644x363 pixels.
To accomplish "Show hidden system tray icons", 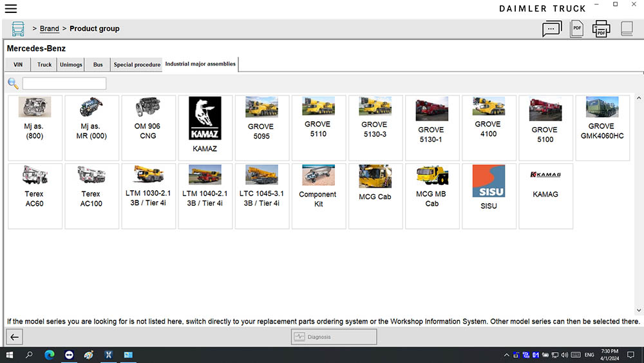I will [x=506, y=355].
